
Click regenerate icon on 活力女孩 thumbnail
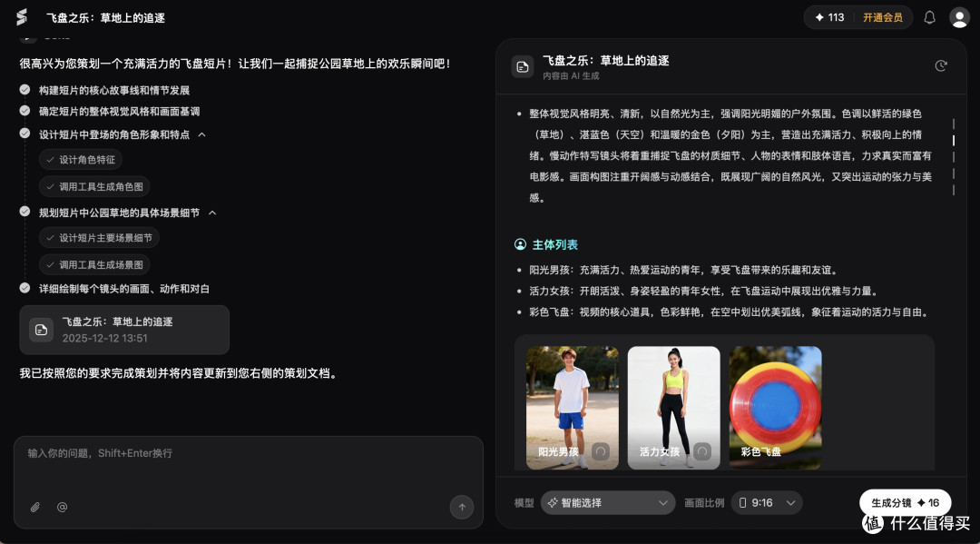click(x=701, y=450)
